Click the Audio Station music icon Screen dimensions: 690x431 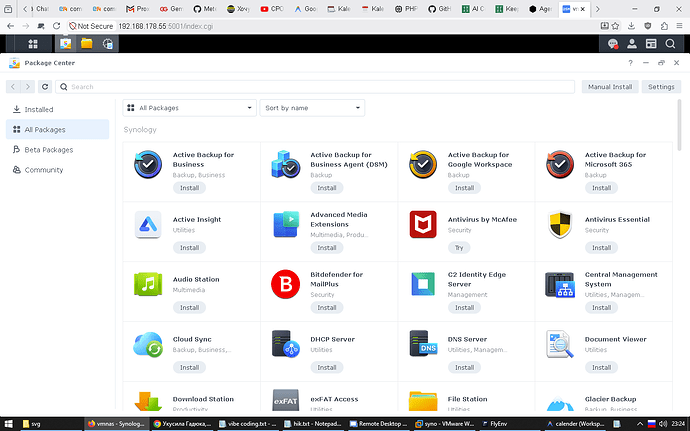(148, 284)
